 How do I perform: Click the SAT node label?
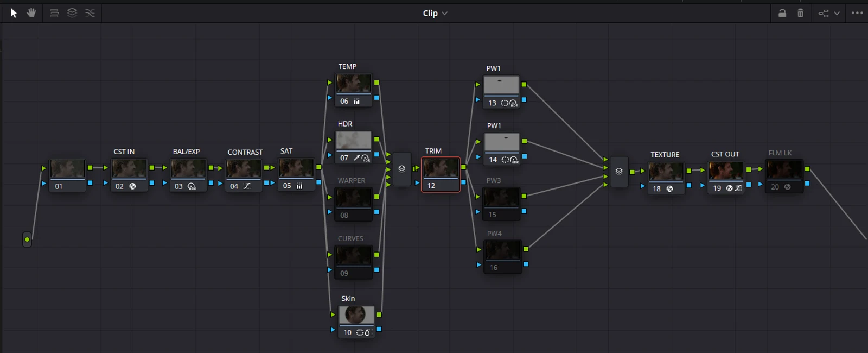[x=286, y=152]
